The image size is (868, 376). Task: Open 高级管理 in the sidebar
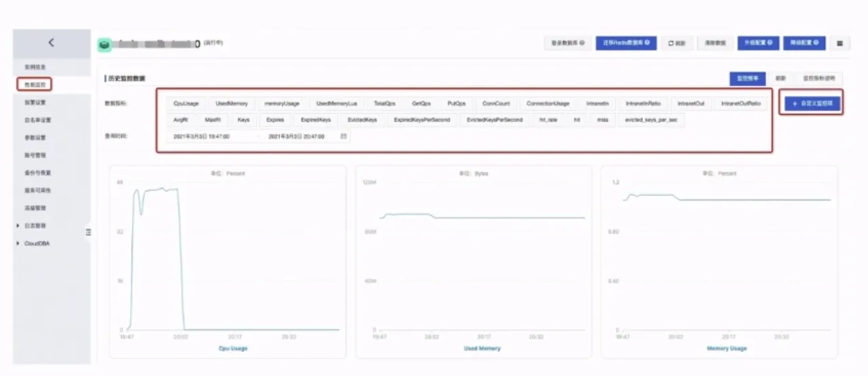[35, 207]
